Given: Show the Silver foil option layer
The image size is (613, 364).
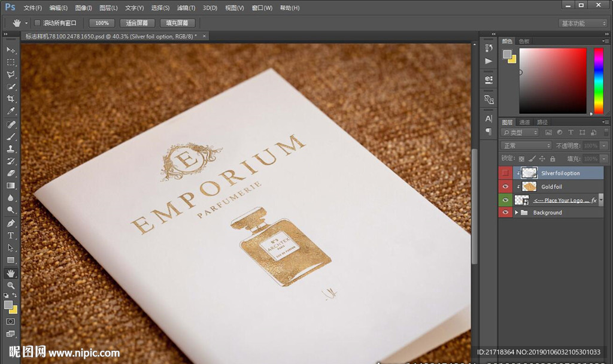Looking at the screenshot, I should (x=505, y=173).
